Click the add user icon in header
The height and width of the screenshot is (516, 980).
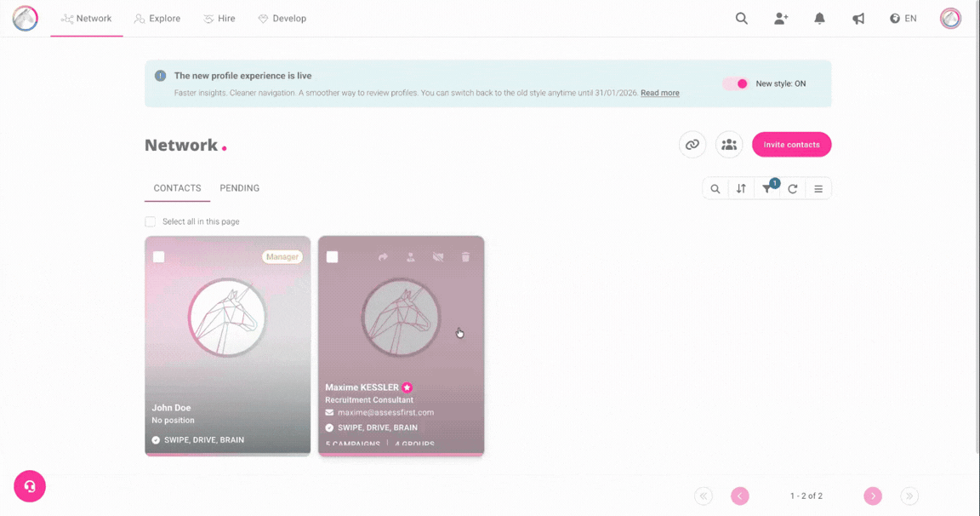point(781,19)
